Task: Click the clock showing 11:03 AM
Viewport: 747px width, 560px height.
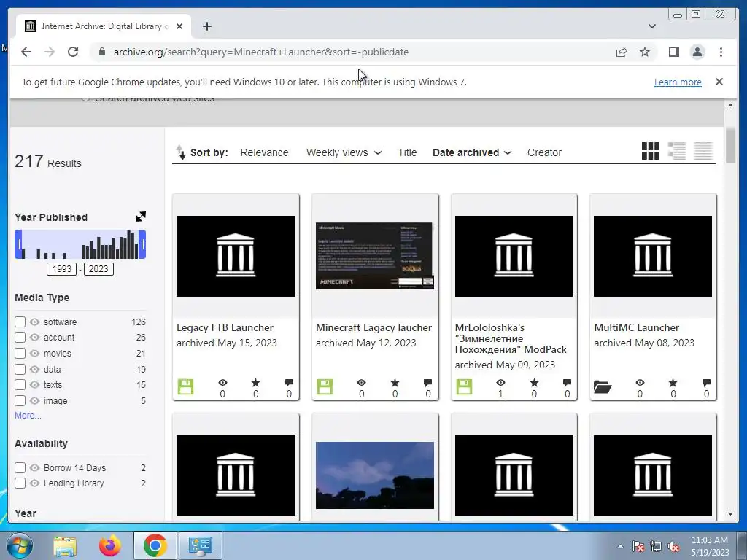Action: [x=709, y=540]
